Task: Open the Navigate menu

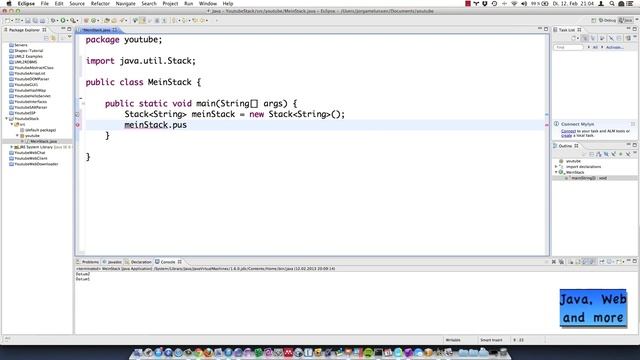Action: pos(125,3)
